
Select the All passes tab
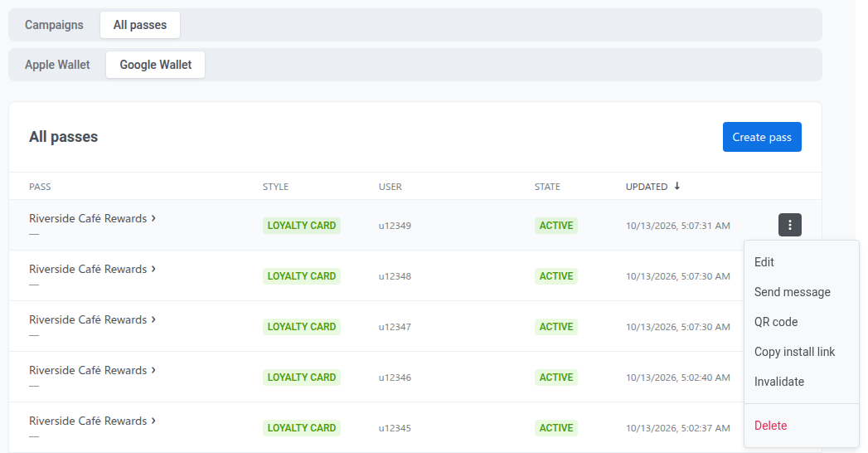pos(140,25)
